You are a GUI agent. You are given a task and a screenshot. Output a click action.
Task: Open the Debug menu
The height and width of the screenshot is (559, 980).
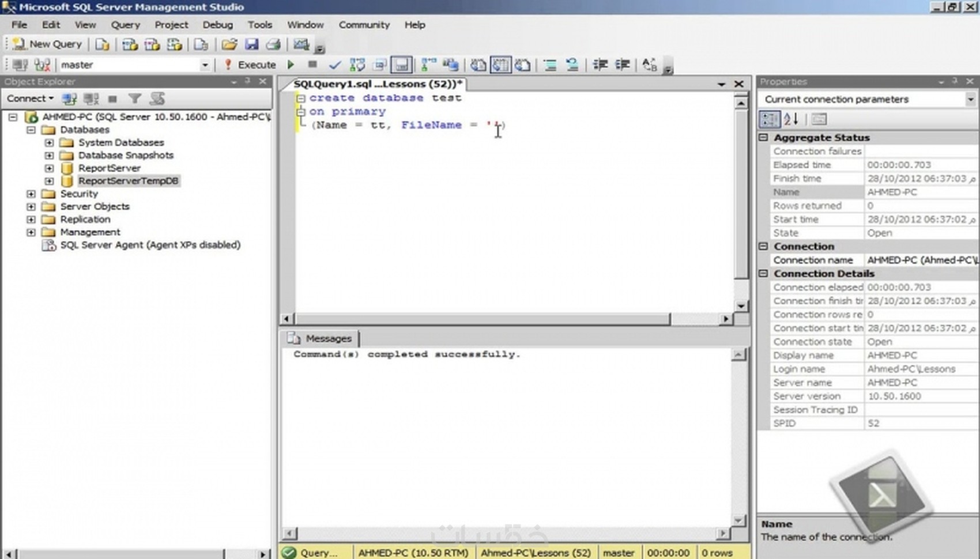click(217, 25)
